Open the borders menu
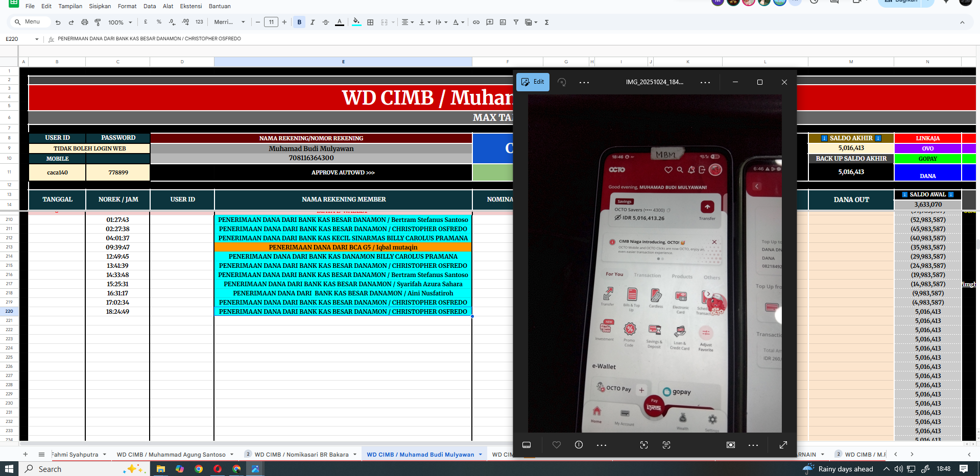Viewport: 980px width, 476px height. [x=370, y=22]
